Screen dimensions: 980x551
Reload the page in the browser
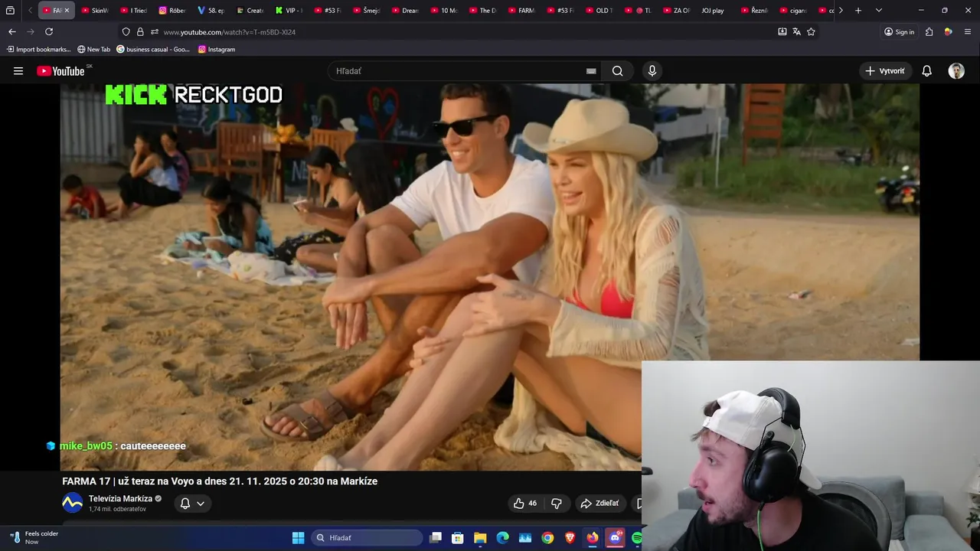[x=49, y=31]
